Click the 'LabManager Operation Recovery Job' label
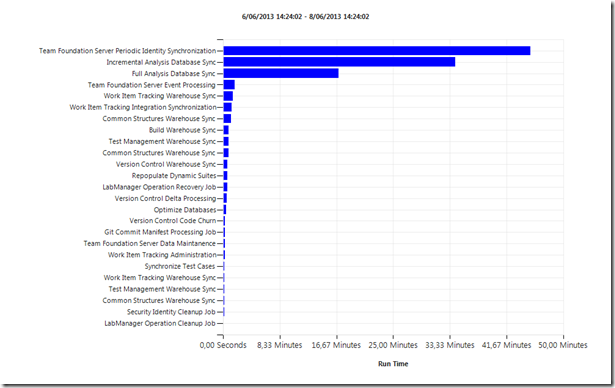 pos(159,187)
